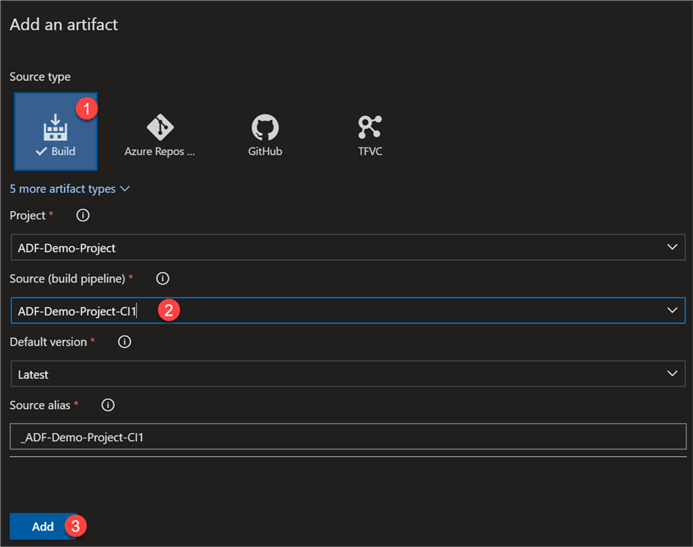The width and height of the screenshot is (693, 547).
Task: Expand the 5 more artifact types link
Action: click(x=70, y=188)
